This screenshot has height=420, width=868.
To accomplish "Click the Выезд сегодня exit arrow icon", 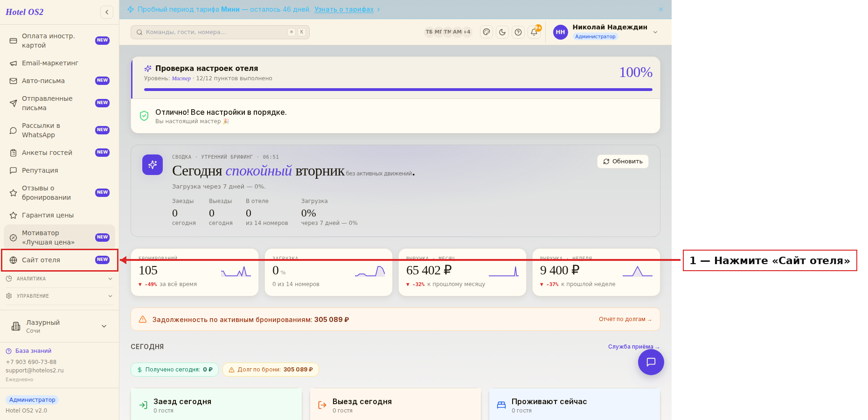I will [322, 405].
